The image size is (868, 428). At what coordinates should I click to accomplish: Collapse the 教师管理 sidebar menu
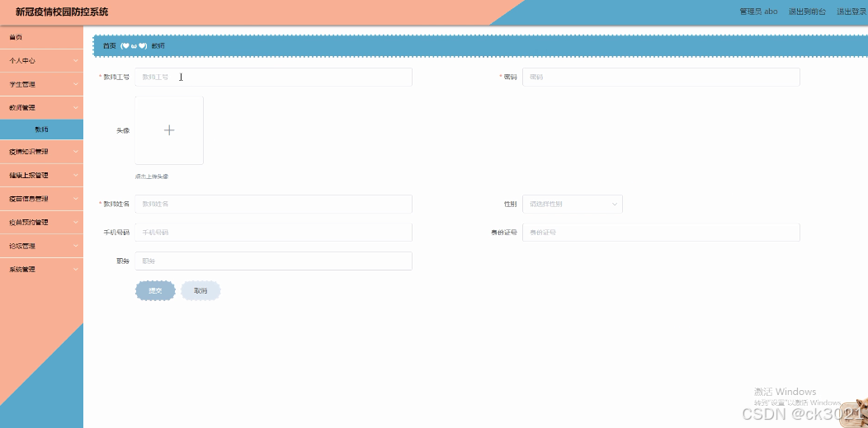pyautogui.click(x=41, y=108)
